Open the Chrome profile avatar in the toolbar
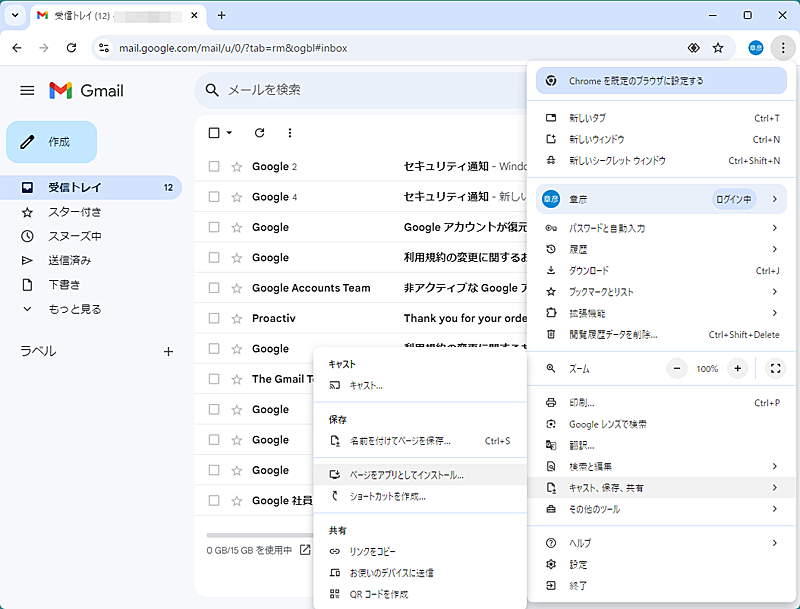800x609 pixels. click(x=755, y=47)
